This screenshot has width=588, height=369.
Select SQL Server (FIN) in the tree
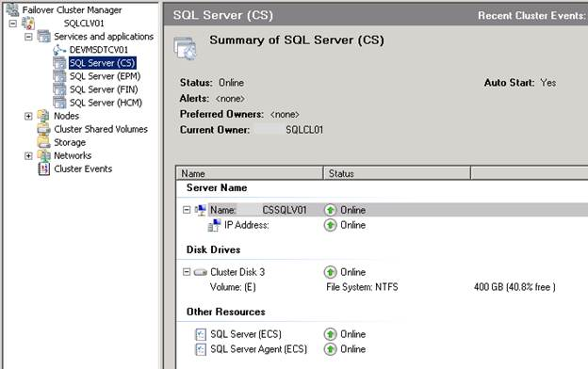[104, 89]
